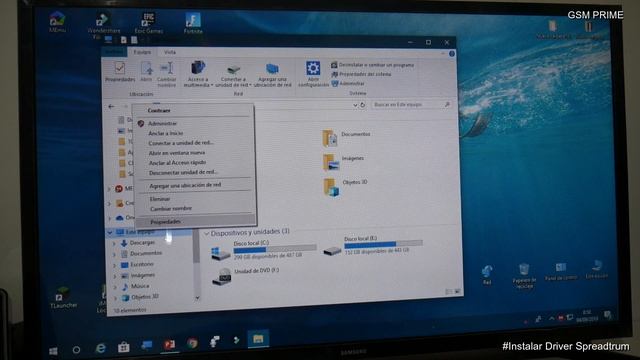Select Disco local (C:) drive
This screenshot has width=640, height=360.
coord(263,250)
